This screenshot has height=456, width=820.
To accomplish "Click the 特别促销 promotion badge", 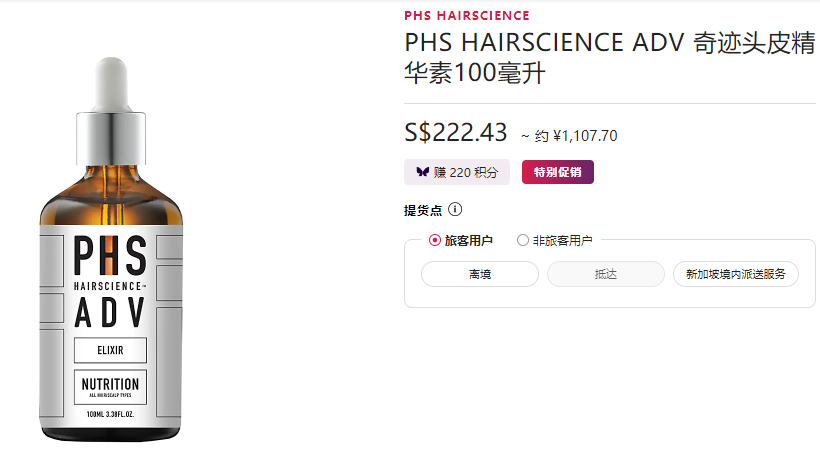I will [x=557, y=172].
